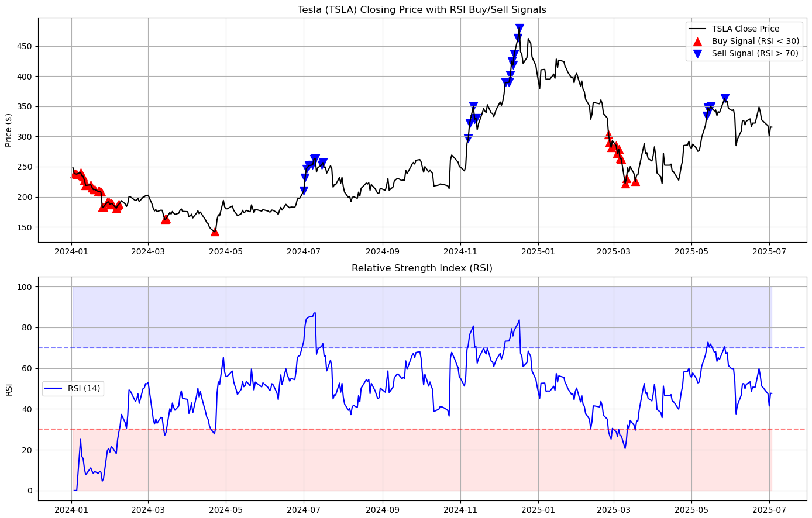Click the blue Sell Signal triangle in legend
812x518 pixels.
[x=697, y=53]
